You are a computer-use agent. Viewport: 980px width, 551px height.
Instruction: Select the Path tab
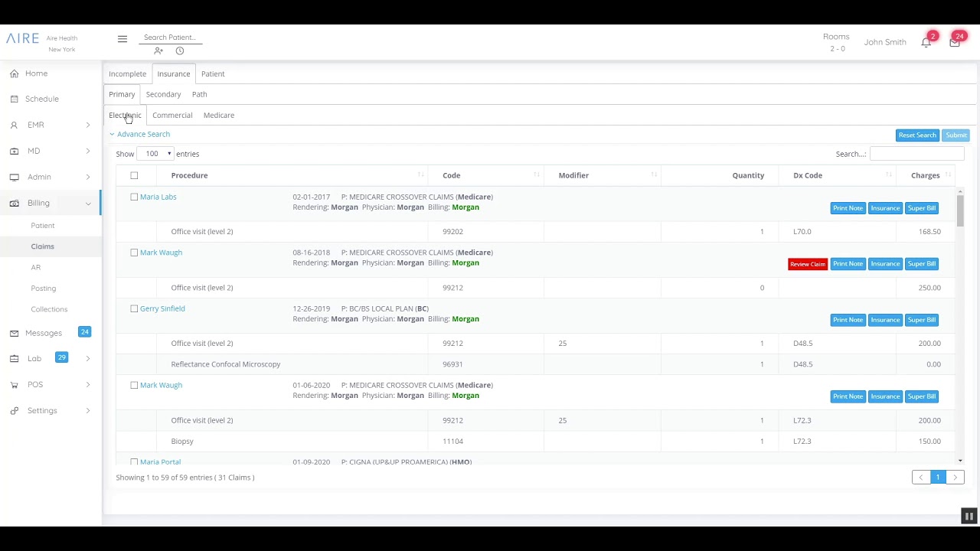(x=199, y=94)
